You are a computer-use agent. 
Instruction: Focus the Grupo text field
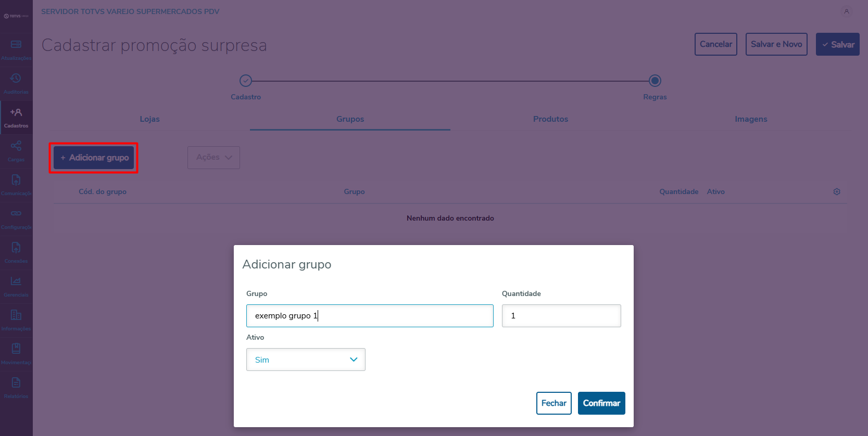coord(370,316)
